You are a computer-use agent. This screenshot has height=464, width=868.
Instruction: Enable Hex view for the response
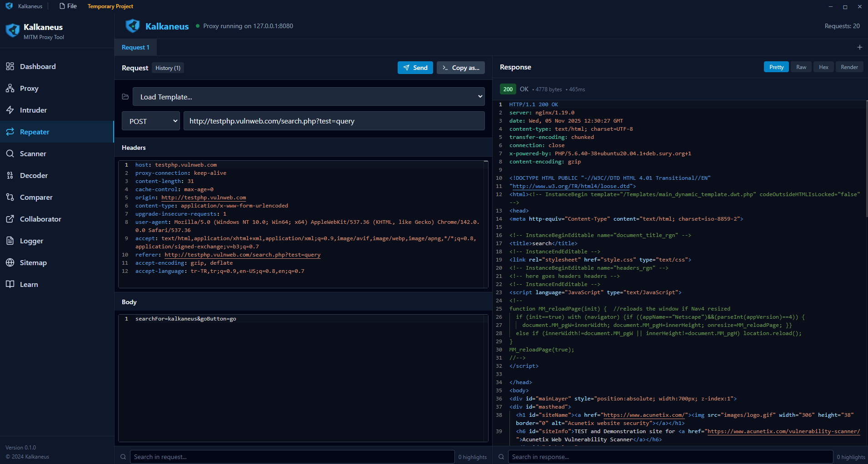pos(823,67)
